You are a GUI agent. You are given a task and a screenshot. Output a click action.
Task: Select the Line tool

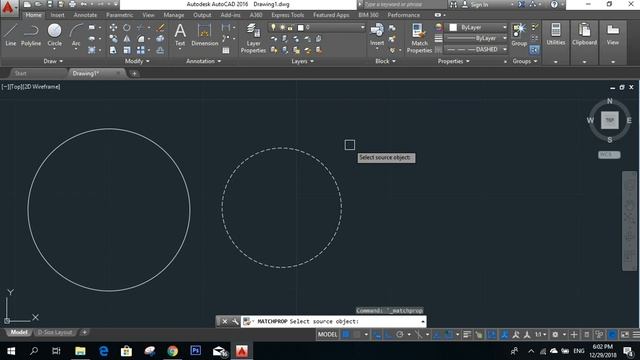tap(11, 35)
